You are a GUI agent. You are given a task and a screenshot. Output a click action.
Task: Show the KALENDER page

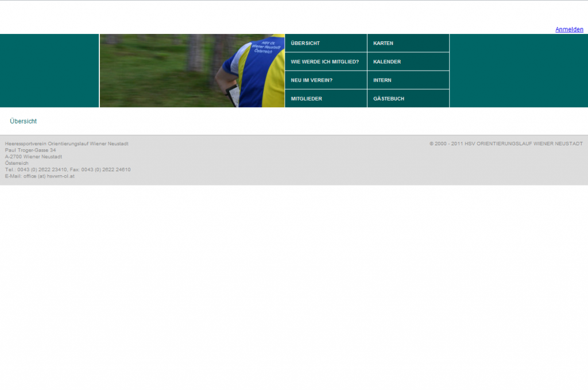(x=387, y=61)
